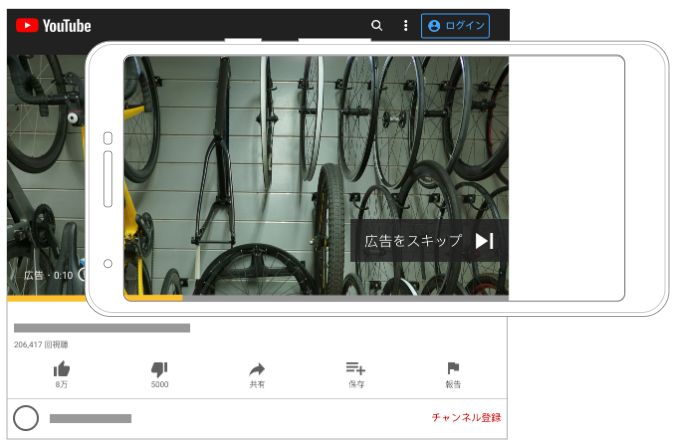
Task: Click the ログイン sign-in button
Action: tap(455, 26)
